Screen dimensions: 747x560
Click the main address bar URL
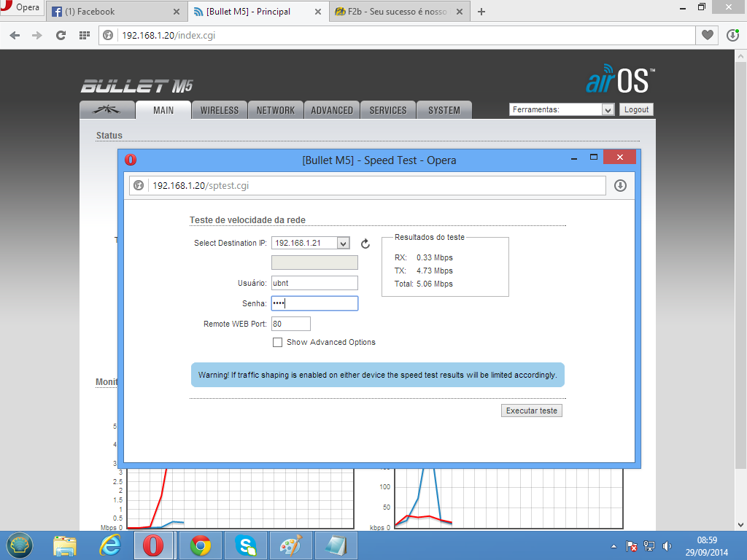[169, 35]
